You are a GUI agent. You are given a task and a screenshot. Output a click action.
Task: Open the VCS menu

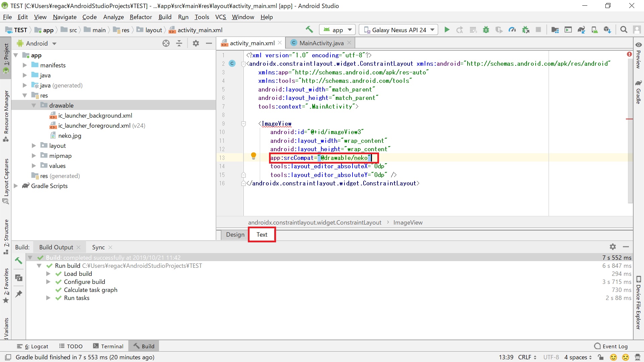click(x=220, y=17)
